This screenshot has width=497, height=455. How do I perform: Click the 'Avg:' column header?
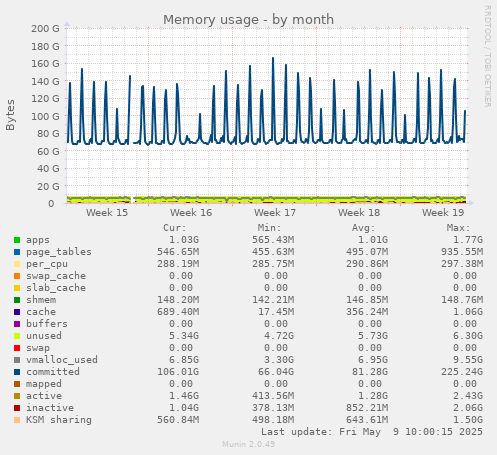(364, 228)
